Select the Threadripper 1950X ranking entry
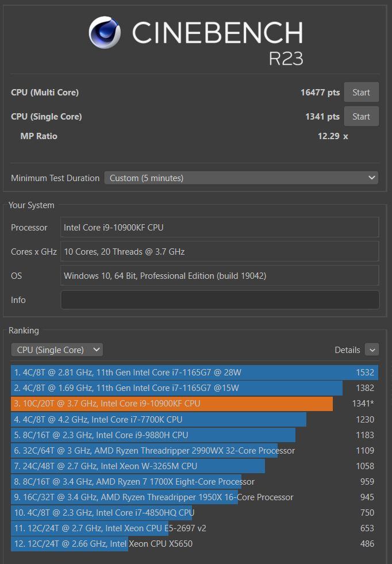This screenshot has height=564, width=392. [194, 497]
